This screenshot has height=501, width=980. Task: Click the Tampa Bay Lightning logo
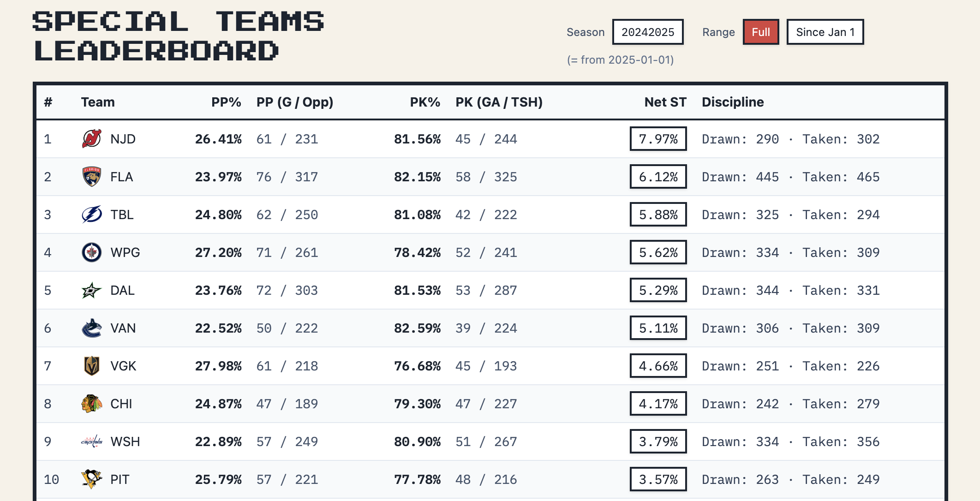[x=91, y=215]
